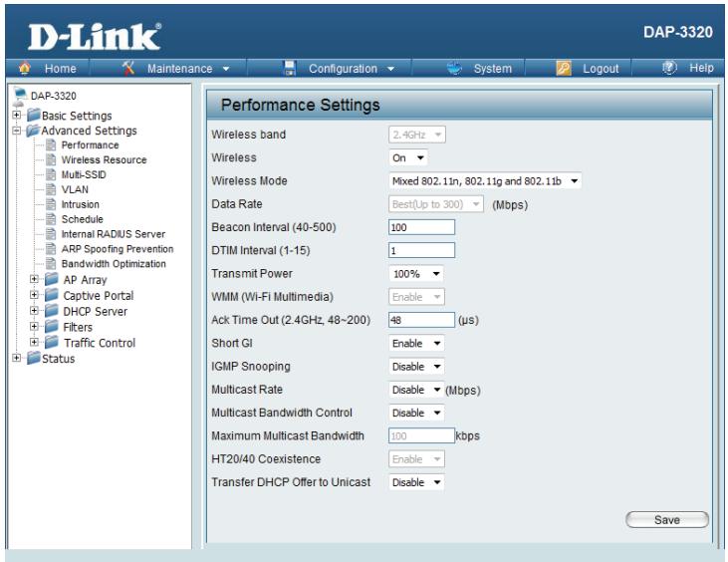Expand the AP Array tree node

[34, 279]
